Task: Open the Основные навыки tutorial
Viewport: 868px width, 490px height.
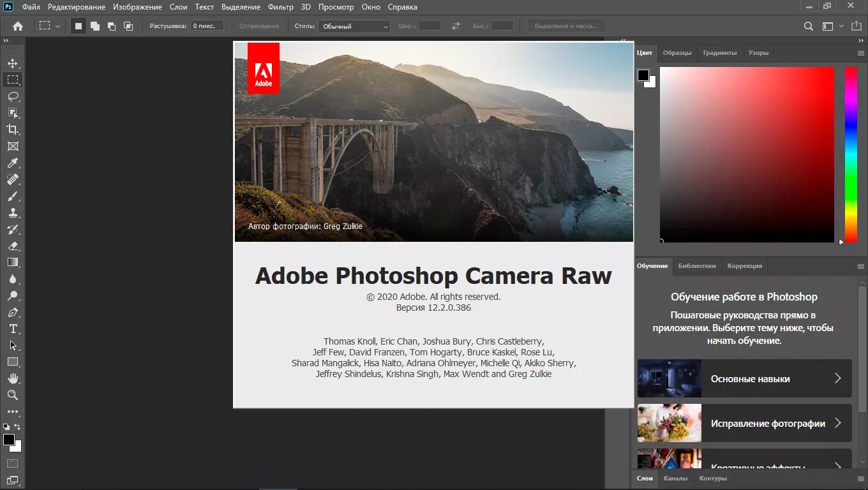Action: [744, 378]
